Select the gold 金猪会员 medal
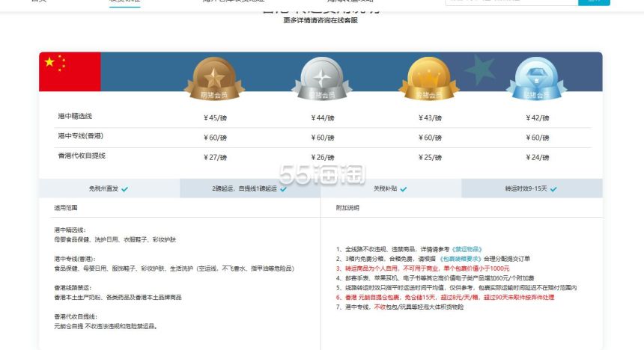Screen dimensions: 644x350 coord(428,78)
